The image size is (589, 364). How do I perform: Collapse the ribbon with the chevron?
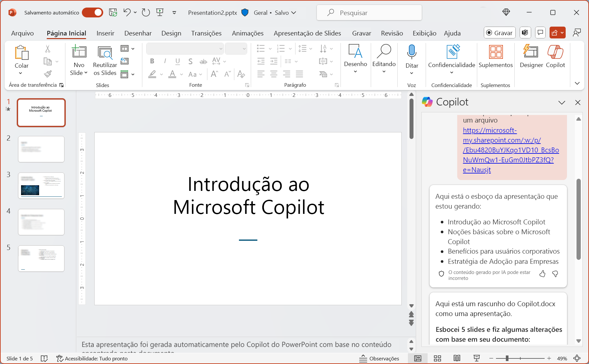pyautogui.click(x=577, y=83)
